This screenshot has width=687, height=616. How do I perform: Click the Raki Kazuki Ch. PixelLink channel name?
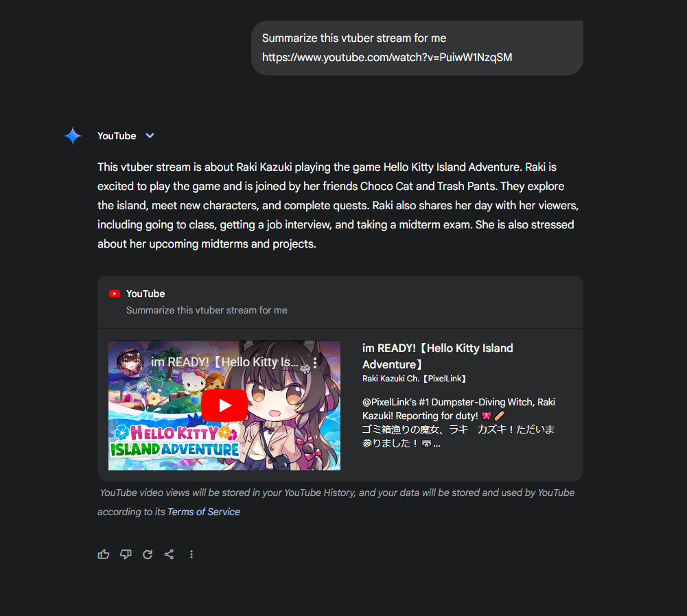pos(414,379)
